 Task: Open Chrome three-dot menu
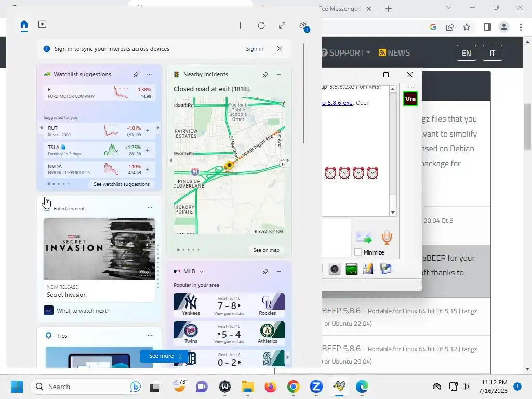pos(521,27)
